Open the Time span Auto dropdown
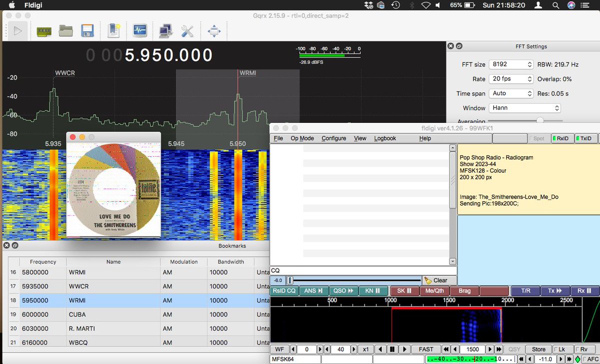 click(x=511, y=93)
